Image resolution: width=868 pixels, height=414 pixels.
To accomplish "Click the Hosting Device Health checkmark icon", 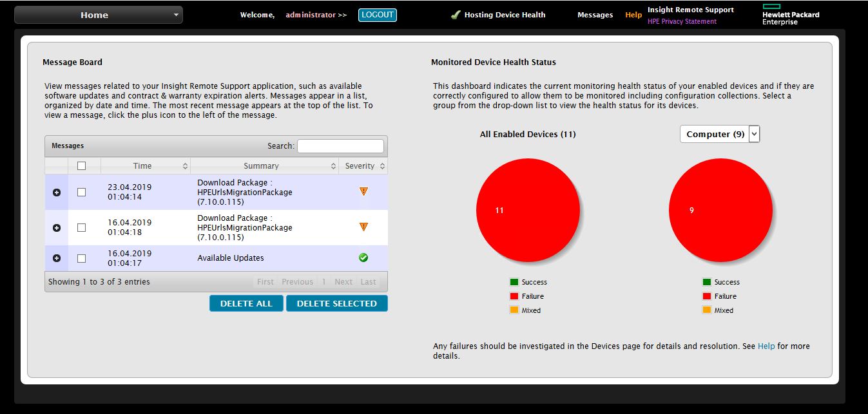I will click(x=456, y=15).
